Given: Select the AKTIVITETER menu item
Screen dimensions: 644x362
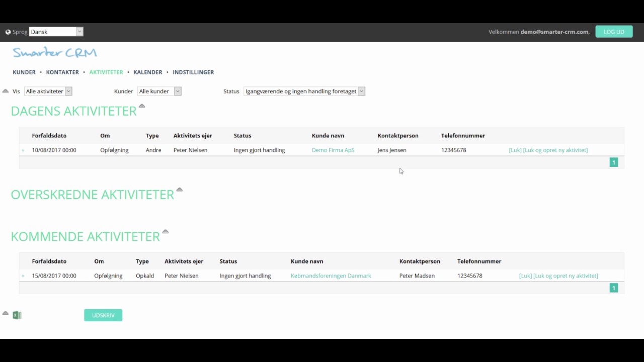Looking at the screenshot, I should click(x=106, y=72).
